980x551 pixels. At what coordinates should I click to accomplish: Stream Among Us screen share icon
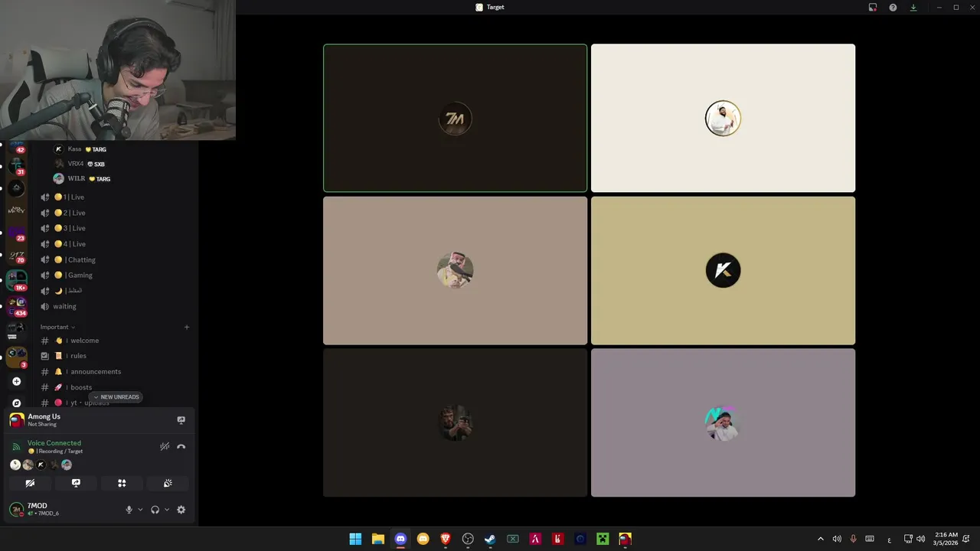click(x=181, y=420)
